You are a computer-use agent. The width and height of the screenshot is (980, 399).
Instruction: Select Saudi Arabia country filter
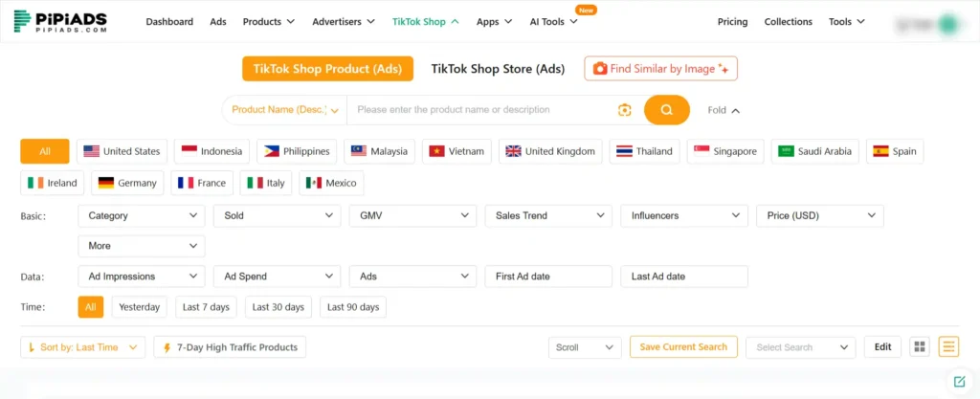coord(815,152)
